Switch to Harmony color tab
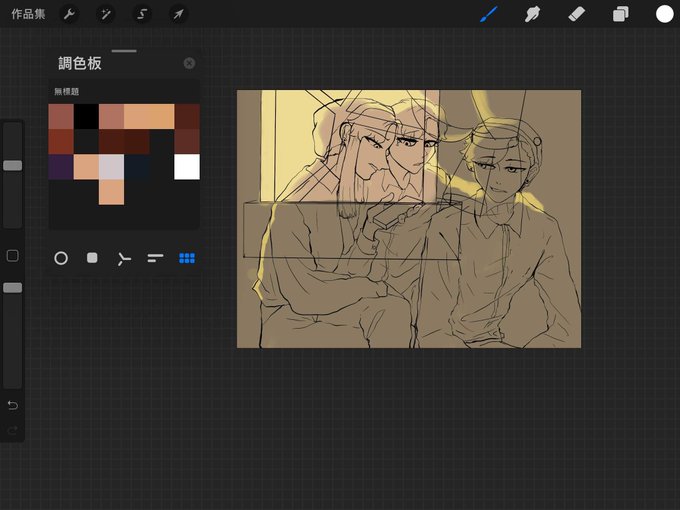The image size is (680, 510). pos(124,259)
